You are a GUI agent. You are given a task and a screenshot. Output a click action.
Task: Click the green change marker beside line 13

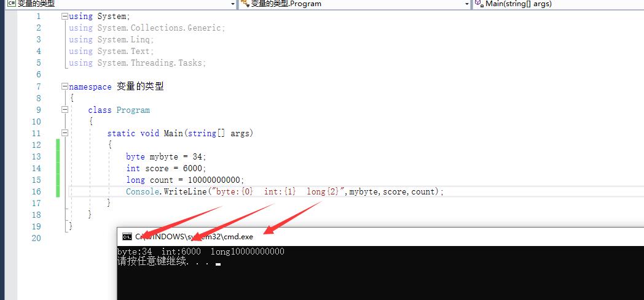[58, 156]
